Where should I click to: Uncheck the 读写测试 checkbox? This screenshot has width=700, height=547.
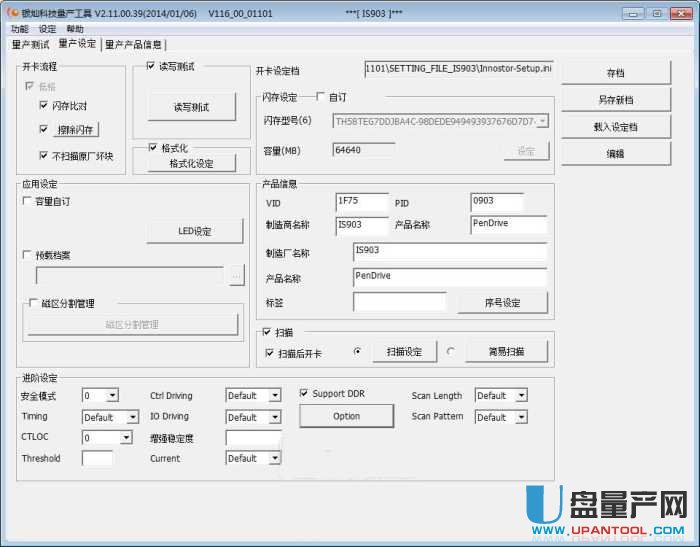click(151, 66)
